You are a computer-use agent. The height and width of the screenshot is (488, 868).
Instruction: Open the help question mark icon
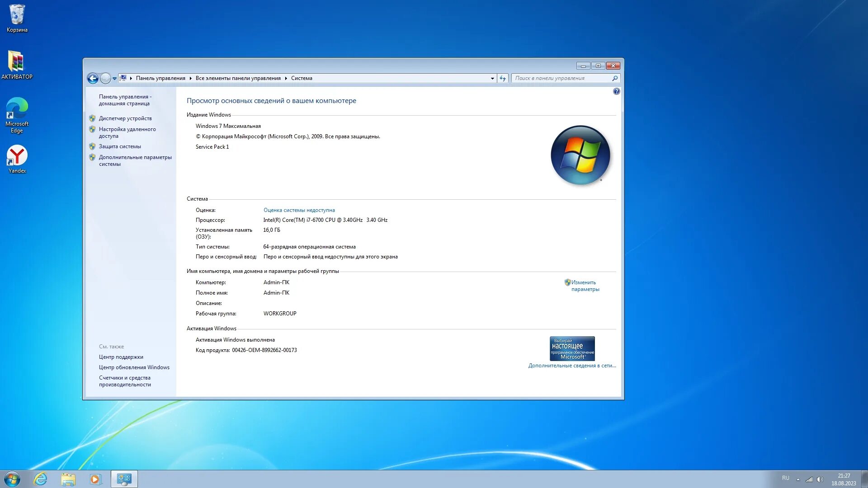pos(616,92)
